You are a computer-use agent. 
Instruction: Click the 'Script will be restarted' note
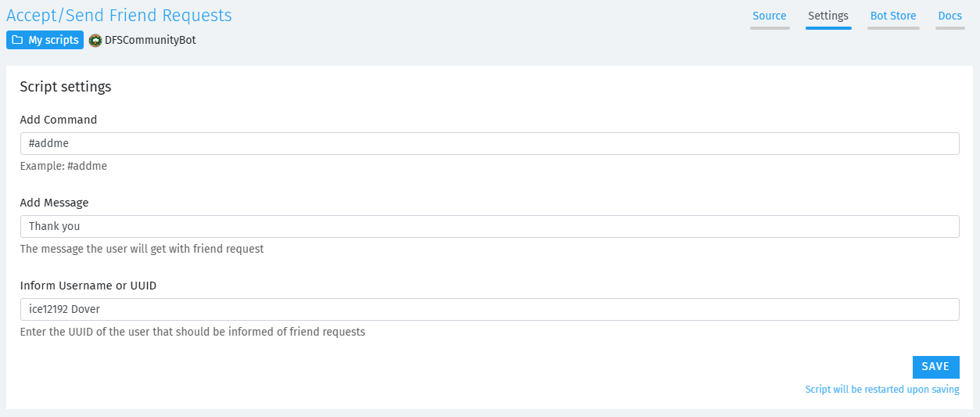click(882, 390)
